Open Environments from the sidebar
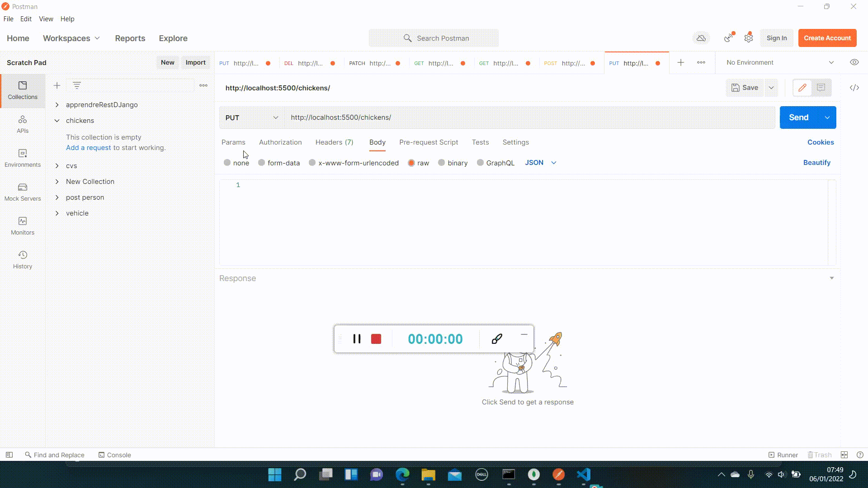 coord(22,158)
